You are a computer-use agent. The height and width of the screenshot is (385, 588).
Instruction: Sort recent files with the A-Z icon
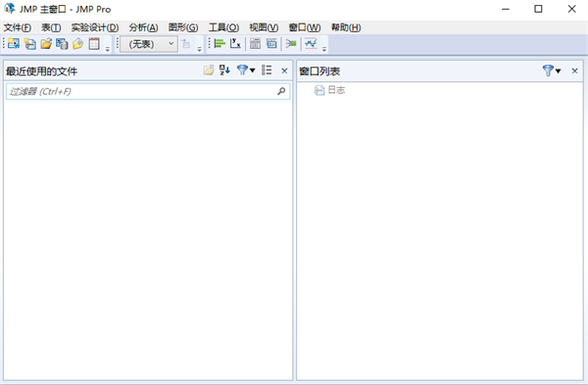click(224, 71)
